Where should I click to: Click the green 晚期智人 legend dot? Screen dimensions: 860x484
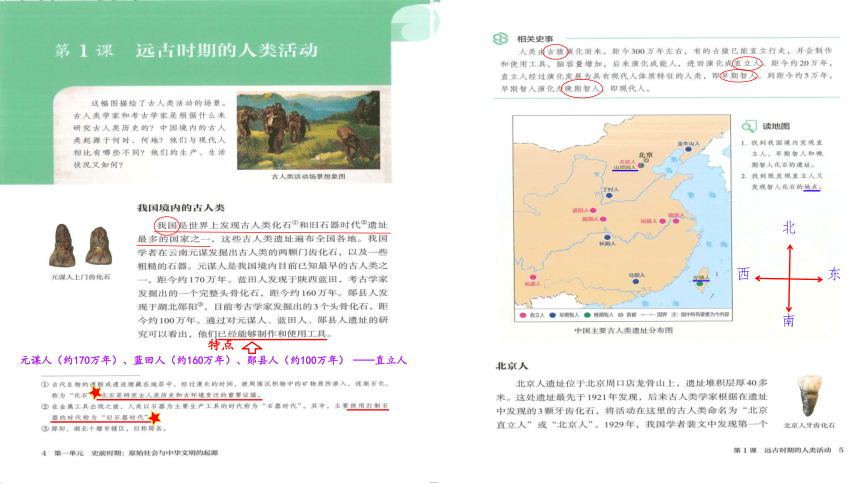[x=587, y=315]
